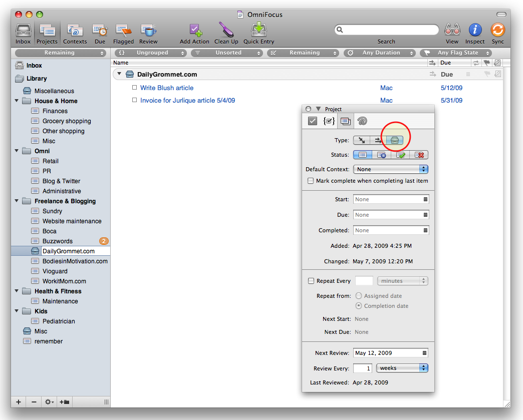Switch to Projects view in toolbar
The width and height of the screenshot is (523, 420).
tap(47, 34)
